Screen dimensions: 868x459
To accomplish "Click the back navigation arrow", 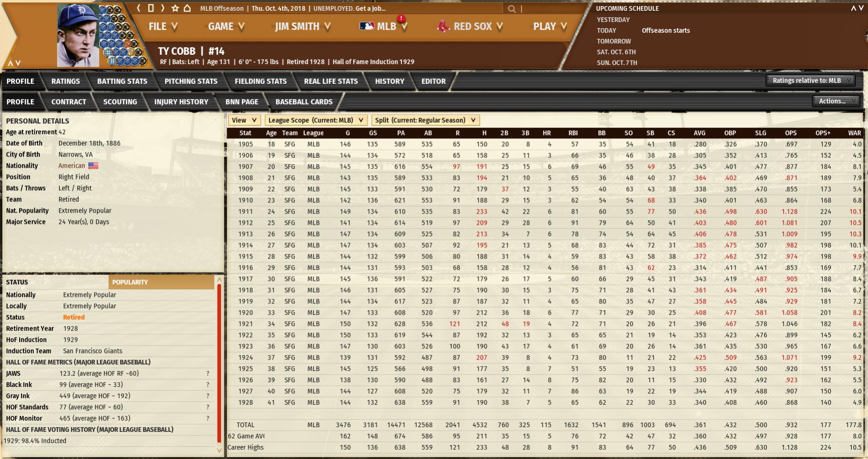I will coord(139,8).
